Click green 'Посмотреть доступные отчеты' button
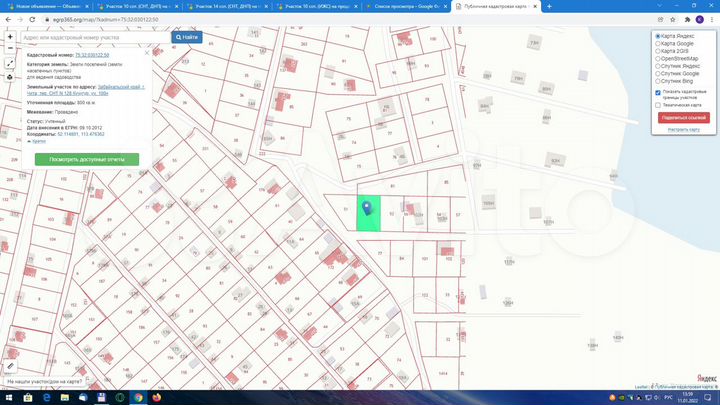720x405 pixels. click(87, 159)
